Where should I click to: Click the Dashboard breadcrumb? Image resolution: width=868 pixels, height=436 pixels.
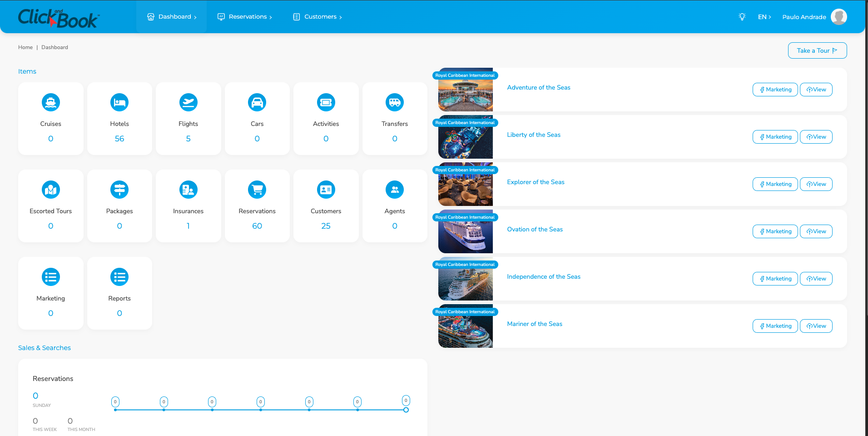pyautogui.click(x=55, y=47)
